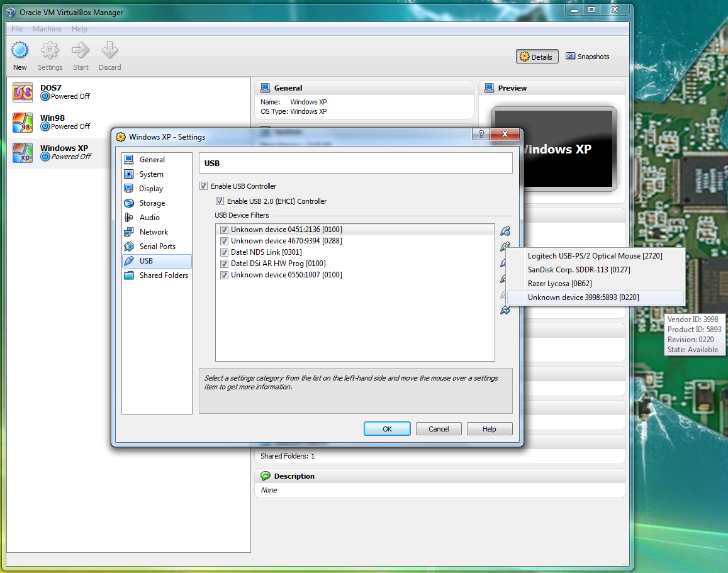Click the System chip icon in settings sidebar
The image size is (728, 573).
pyautogui.click(x=129, y=174)
